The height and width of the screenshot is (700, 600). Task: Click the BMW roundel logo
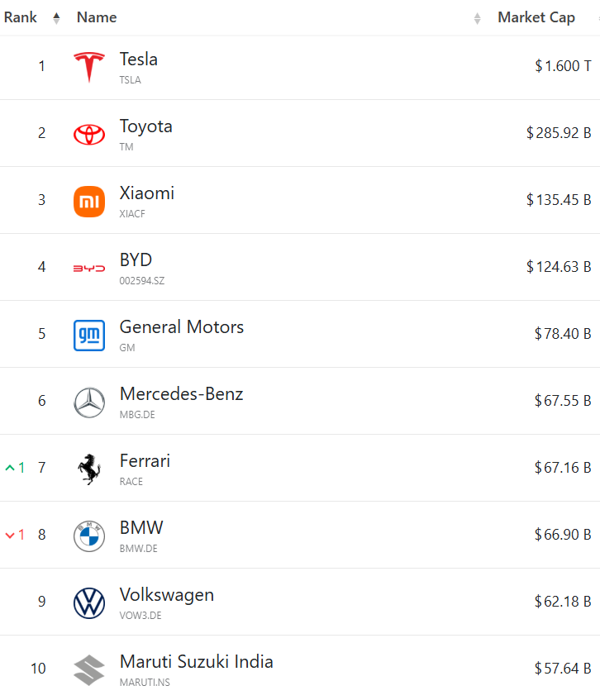tap(89, 536)
